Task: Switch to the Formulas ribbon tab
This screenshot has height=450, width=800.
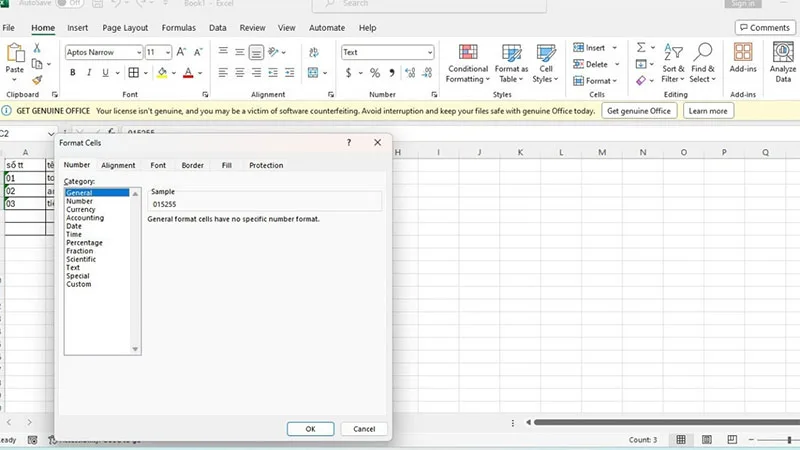Action: pyautogui.click(x=179, y=28)
